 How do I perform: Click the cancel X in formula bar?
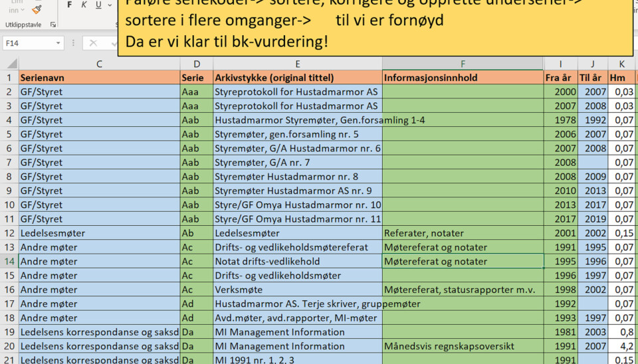[94, 43]
